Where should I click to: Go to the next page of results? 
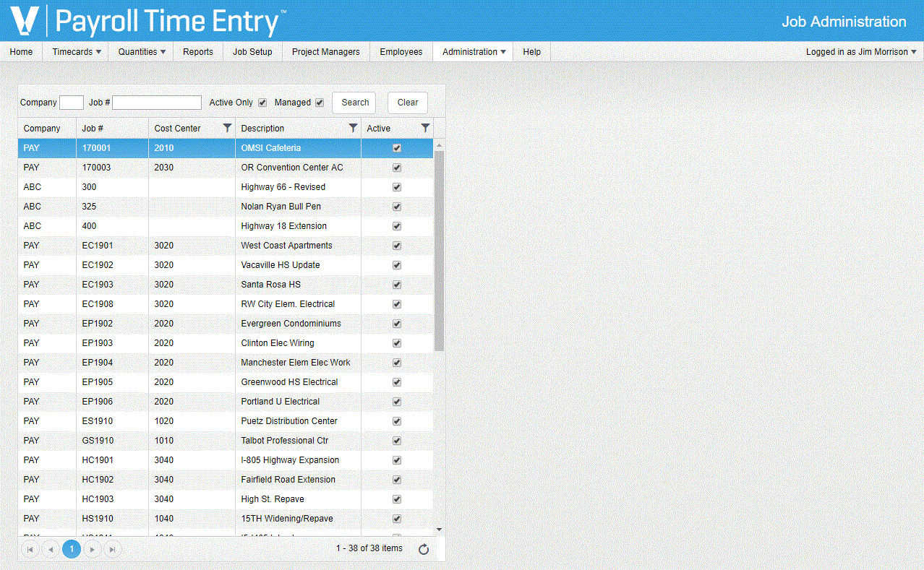(92, 549)
